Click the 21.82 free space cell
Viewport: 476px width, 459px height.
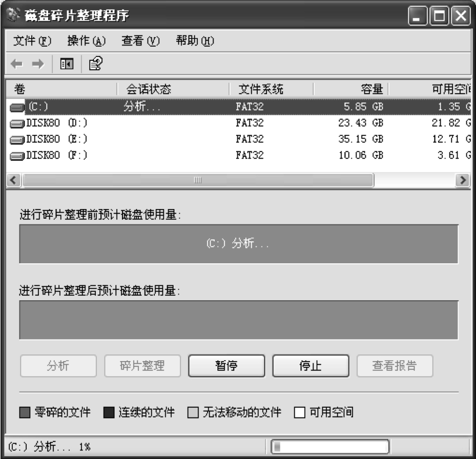[451, 123]
